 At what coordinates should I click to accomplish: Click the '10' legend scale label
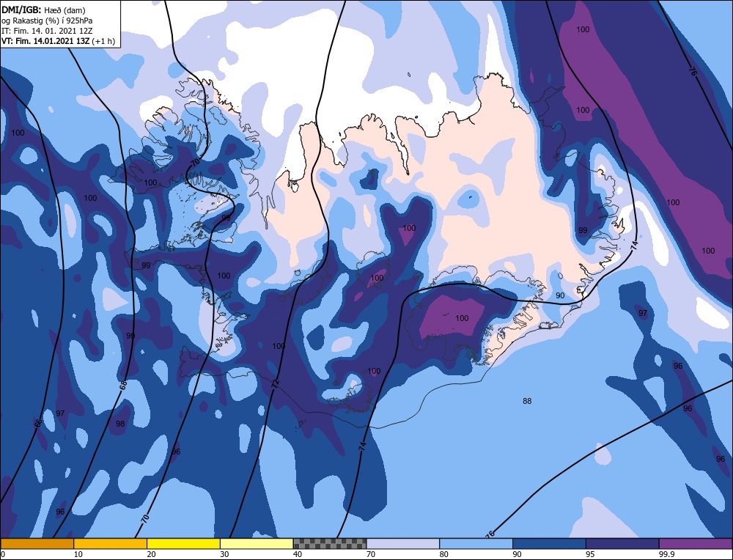[78, 554]
